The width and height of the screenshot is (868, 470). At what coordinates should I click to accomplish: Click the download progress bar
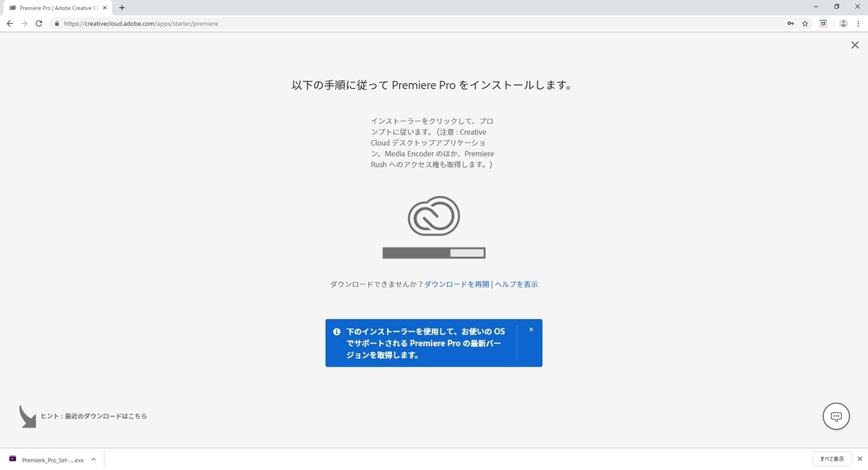click(434, 253)
